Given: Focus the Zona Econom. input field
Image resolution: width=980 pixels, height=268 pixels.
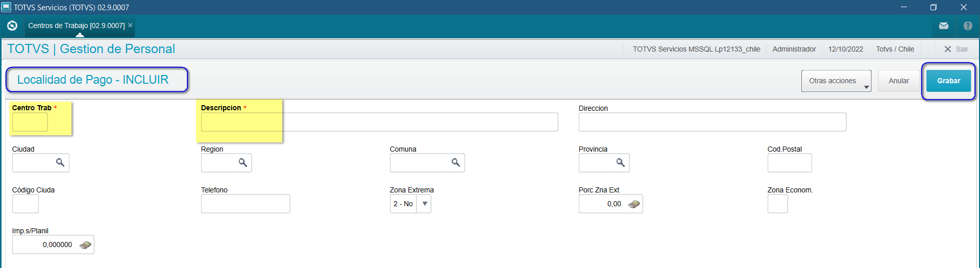Looking at the screenshot, I should point(777,204).
